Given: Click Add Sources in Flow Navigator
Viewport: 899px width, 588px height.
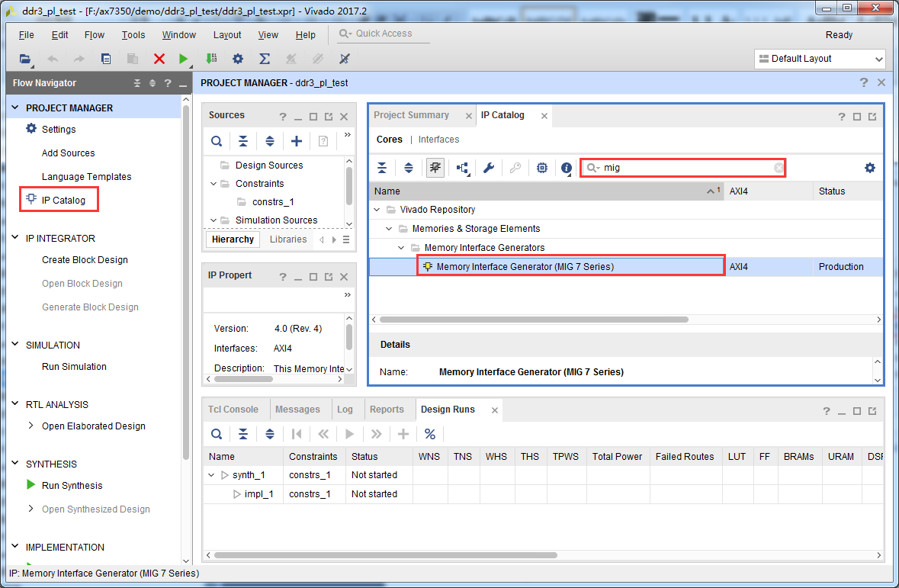Looking at the screenshot, I should click(x=68, y=153).
